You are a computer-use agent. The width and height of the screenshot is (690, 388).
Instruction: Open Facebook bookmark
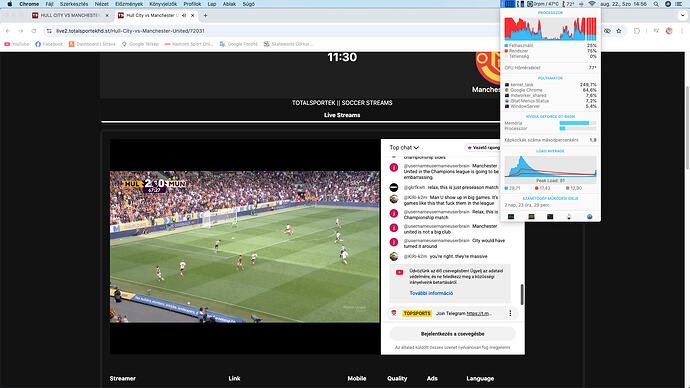point(49,44)
